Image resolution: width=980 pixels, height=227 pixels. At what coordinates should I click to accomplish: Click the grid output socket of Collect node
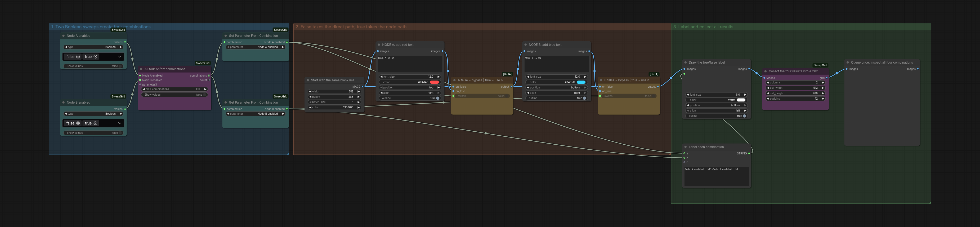(827, 78)
